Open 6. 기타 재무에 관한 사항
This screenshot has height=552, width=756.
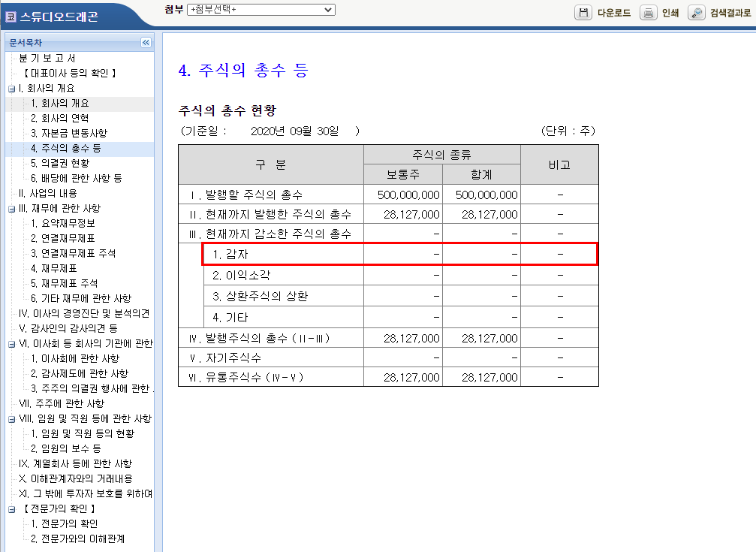81,298
